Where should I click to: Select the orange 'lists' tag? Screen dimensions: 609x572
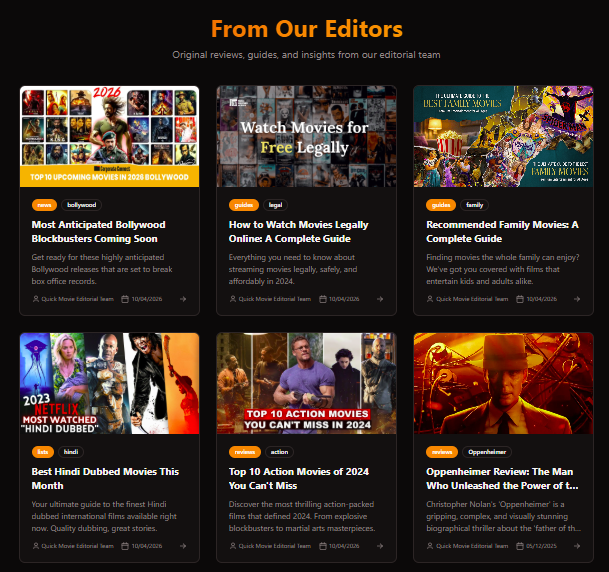pyautogui.click(x=43, y=452)
